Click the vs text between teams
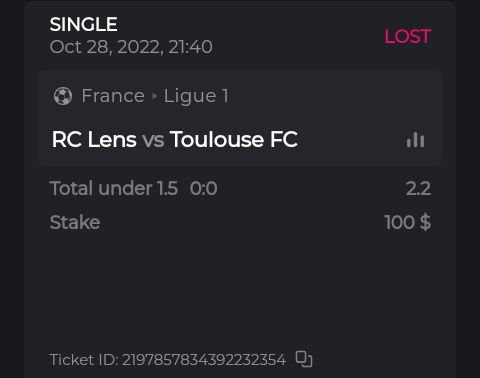 (153, 140)
